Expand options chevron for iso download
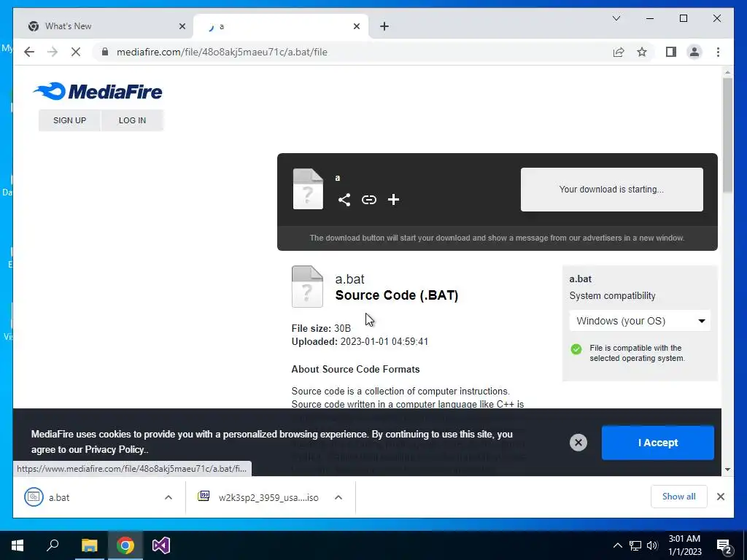The image size is (747, 560). coord(338,497)
